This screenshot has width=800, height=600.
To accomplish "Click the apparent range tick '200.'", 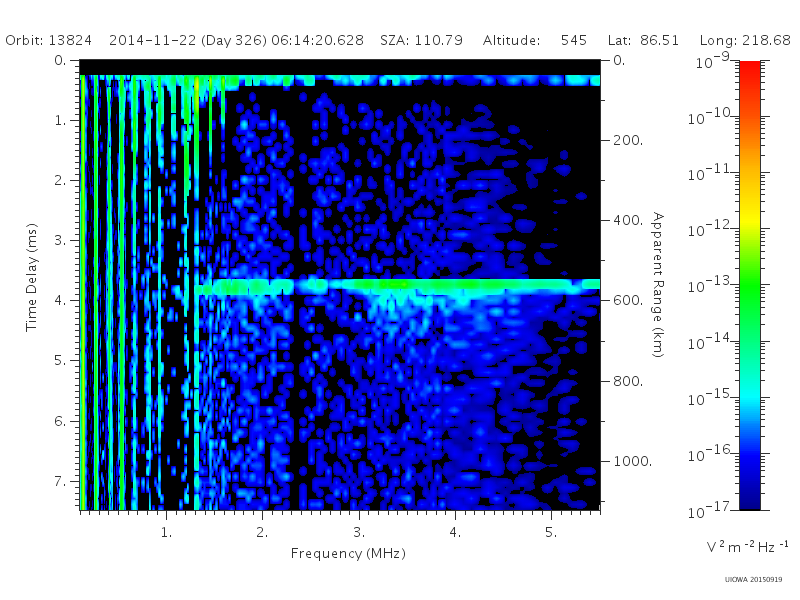I will click(628, 140).
